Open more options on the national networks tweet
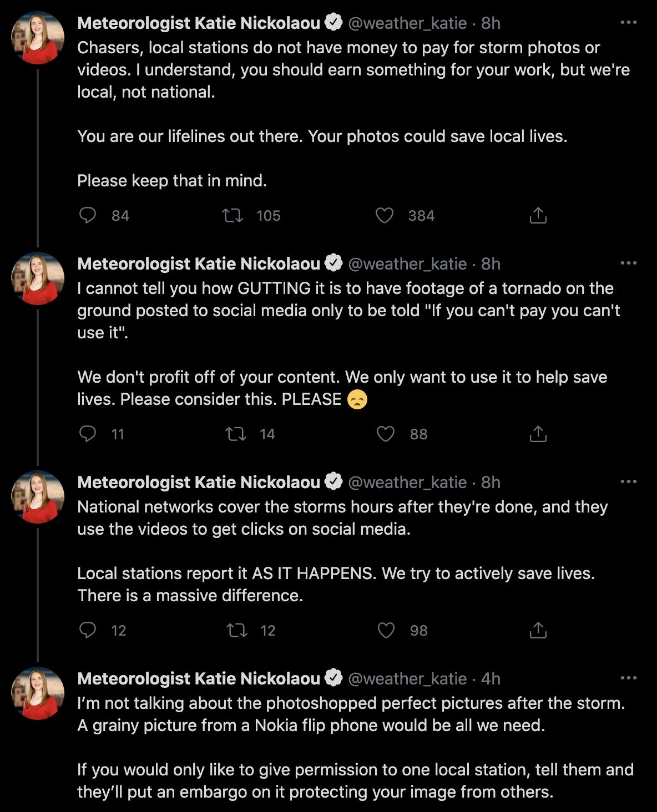Screen dimensions: 657x812 tap(628, 482)
